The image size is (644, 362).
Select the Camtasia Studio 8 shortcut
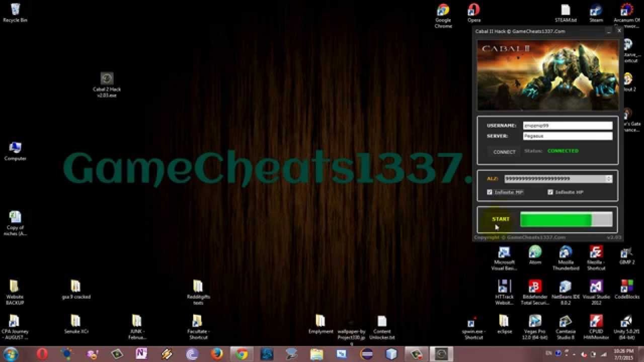coord(566,327)
